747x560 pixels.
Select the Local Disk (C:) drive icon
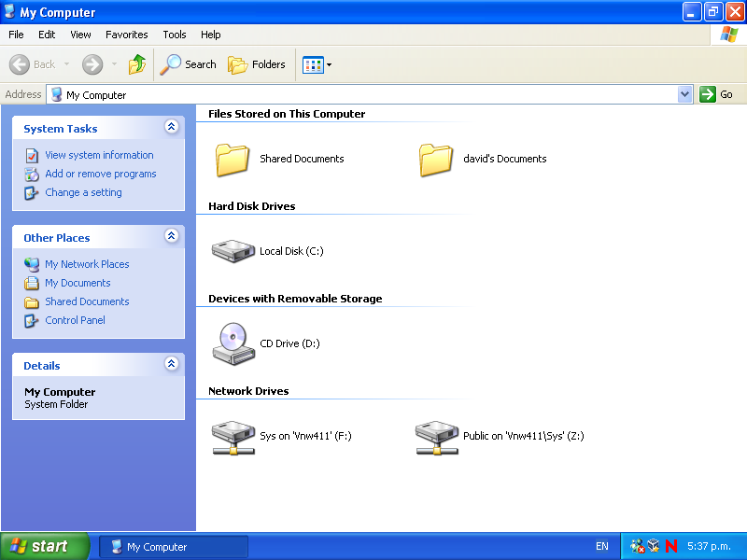pyautogui.click(x=233, y=251)
